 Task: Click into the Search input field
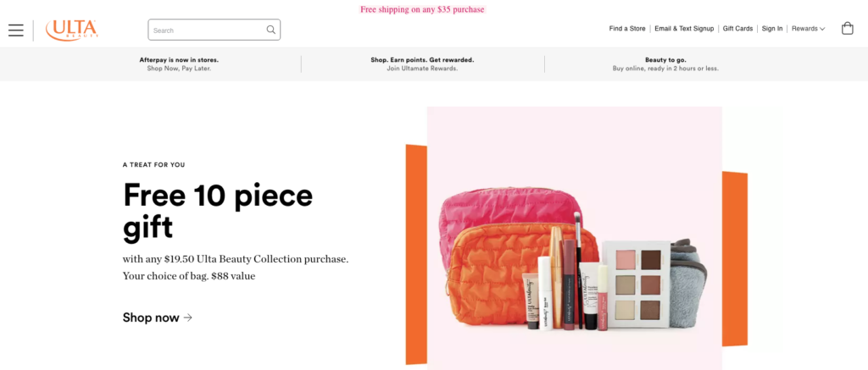[x=214, y=30]
